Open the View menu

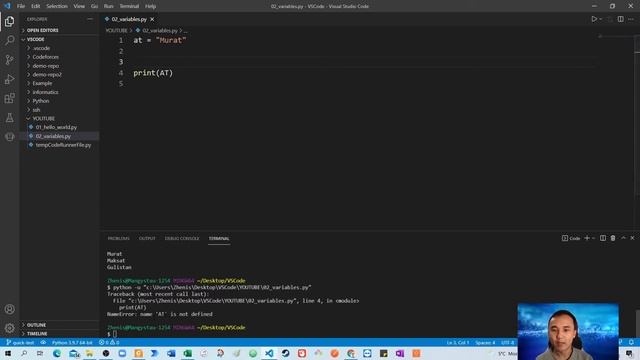(x=79, y=6)
